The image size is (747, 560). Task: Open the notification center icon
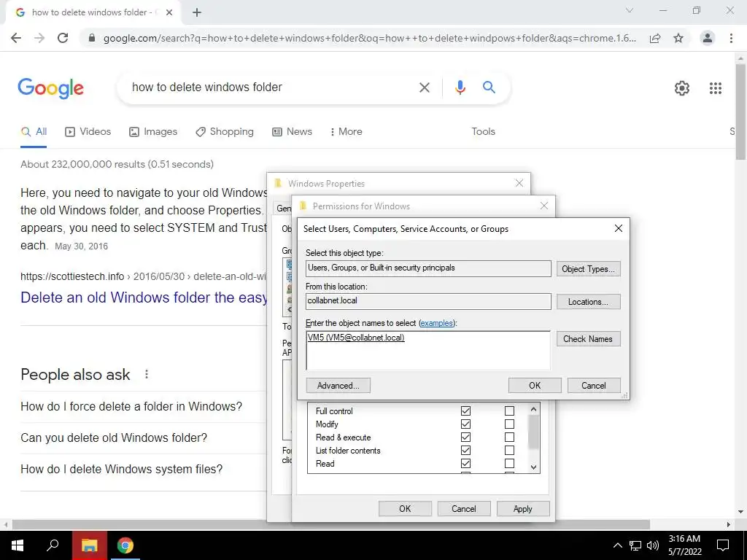[x=723, y=545]
